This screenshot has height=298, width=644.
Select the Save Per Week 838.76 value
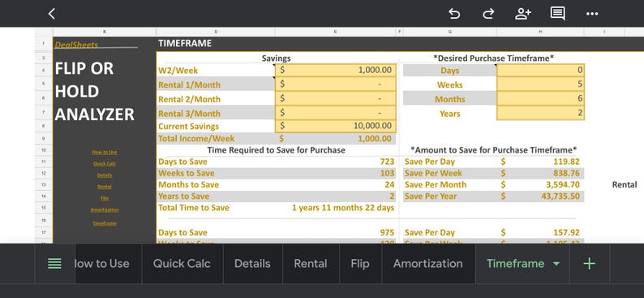[566, 173]
